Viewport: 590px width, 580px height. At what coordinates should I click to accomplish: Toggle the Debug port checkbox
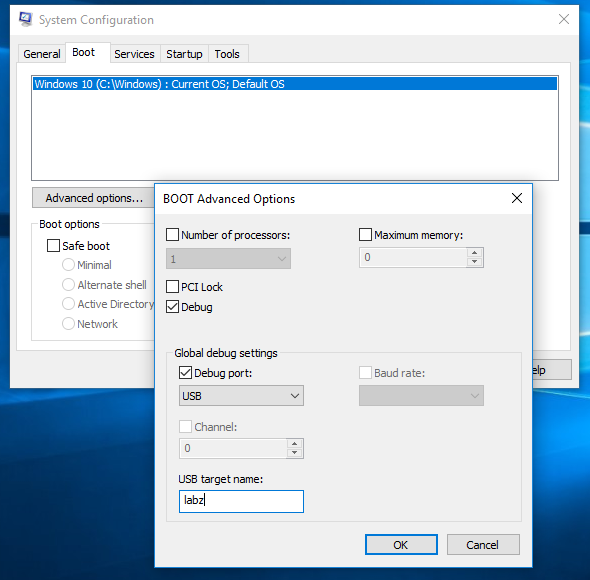pyautogui.click(x=186, y=373)
